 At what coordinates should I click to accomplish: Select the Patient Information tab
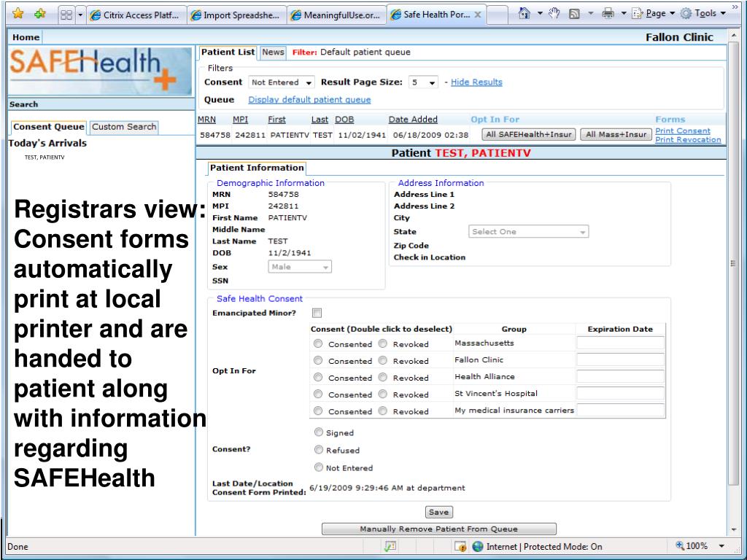pos(257,168)
